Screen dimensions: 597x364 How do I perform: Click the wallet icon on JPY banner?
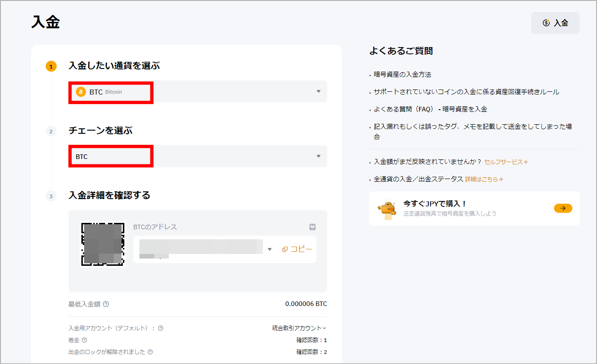pyautogui.click(x=387, y=210)
